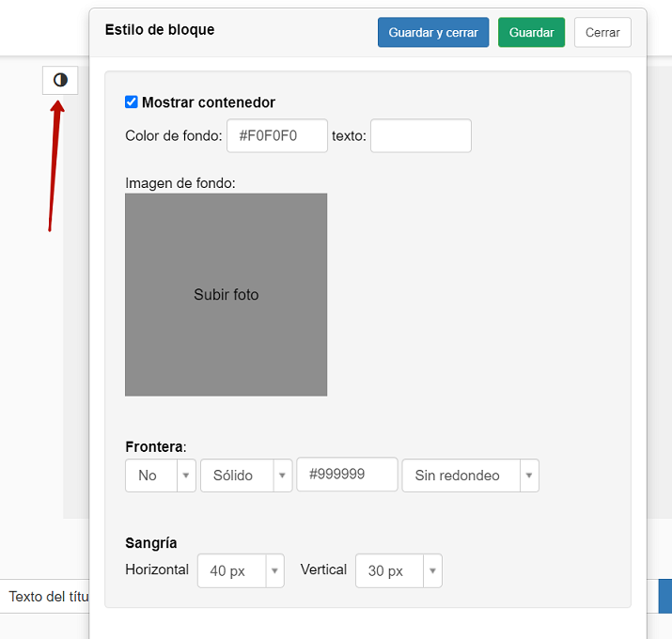
Task: Click the Texto del título field
Action: (45, 596)
